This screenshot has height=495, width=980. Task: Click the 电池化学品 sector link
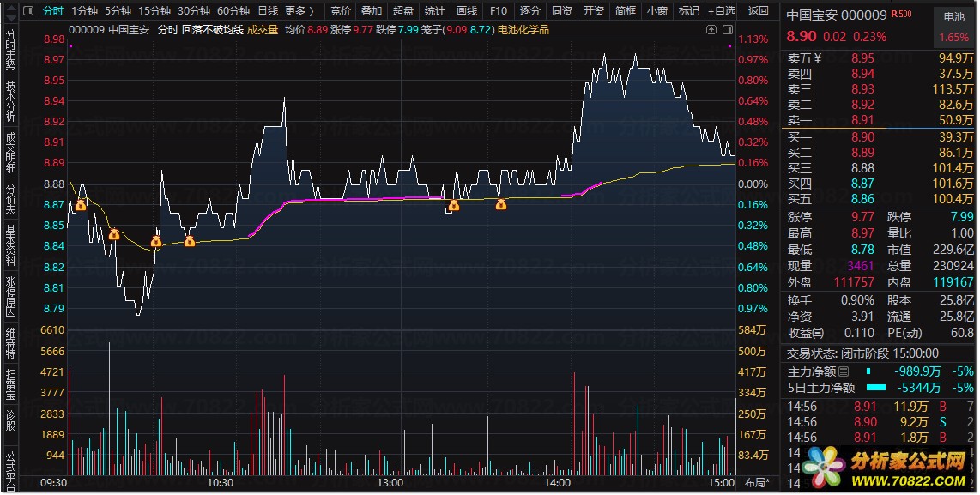click(523, 29)
